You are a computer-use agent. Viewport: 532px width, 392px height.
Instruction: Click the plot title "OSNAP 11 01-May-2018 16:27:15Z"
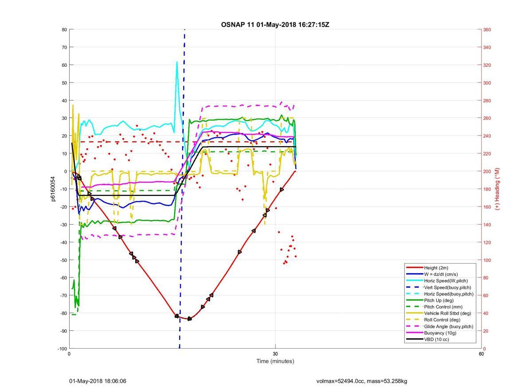[275, 24]
